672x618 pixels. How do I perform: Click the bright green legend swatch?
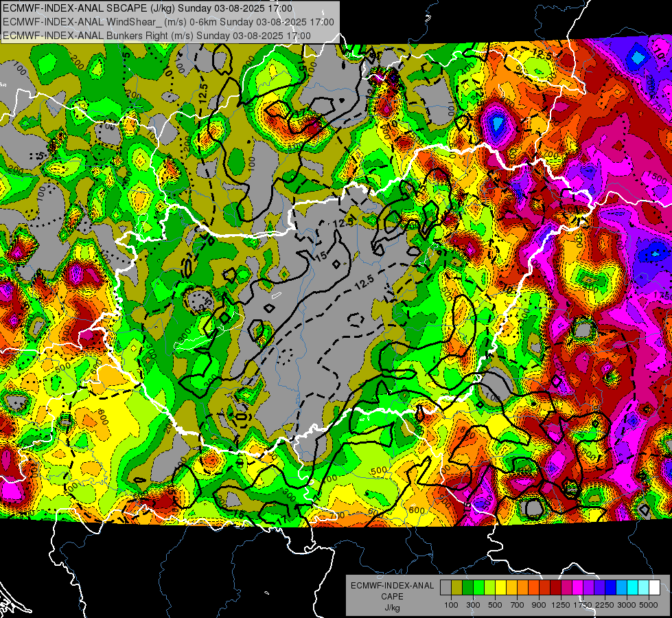(478, 588)
